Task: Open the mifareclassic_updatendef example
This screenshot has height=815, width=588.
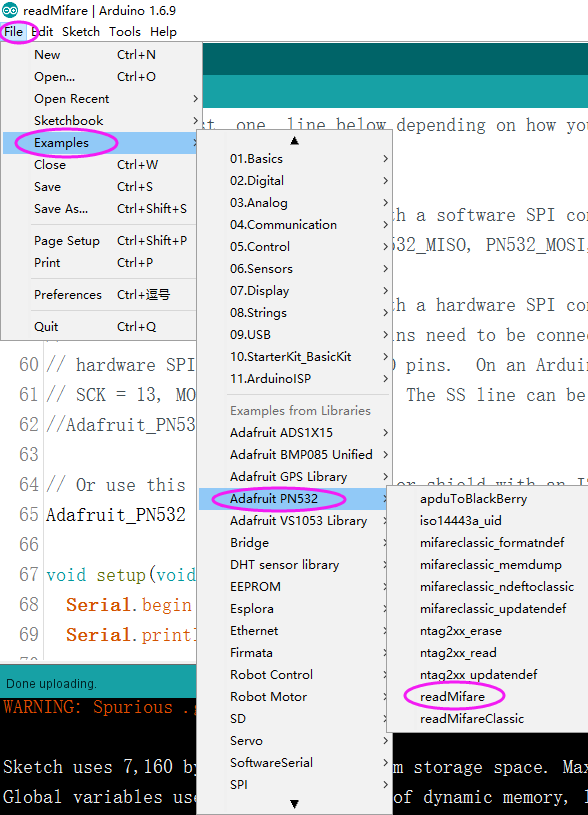Action: (488, 609)
